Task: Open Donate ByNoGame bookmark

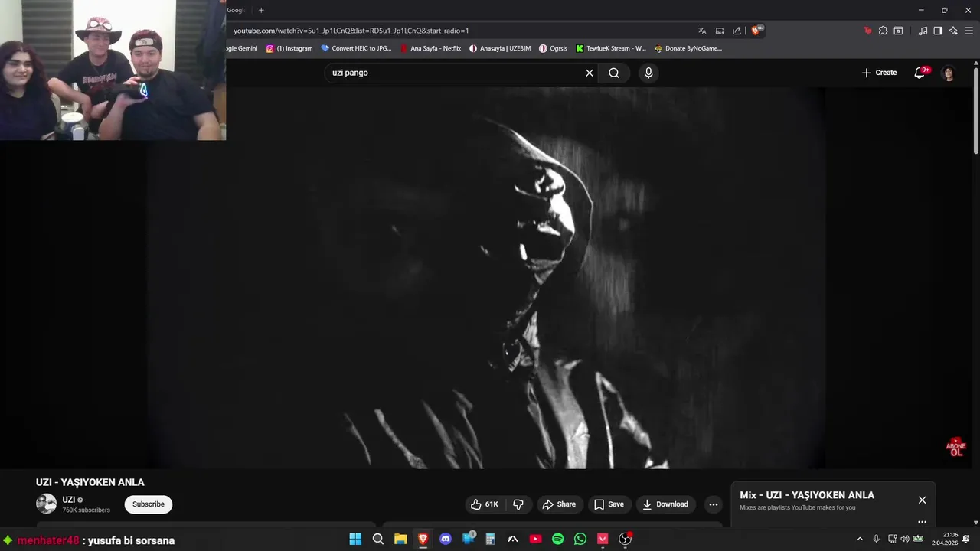Action: (x=688, y=48)
